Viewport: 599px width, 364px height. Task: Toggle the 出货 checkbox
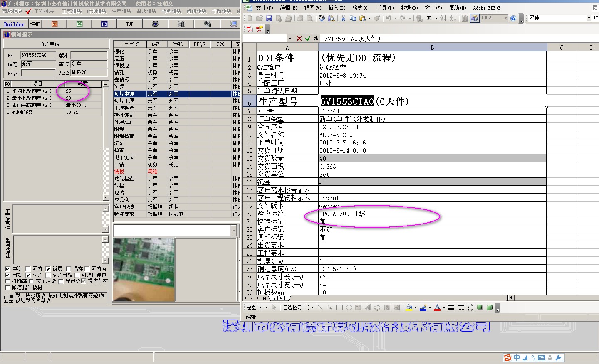7,275
